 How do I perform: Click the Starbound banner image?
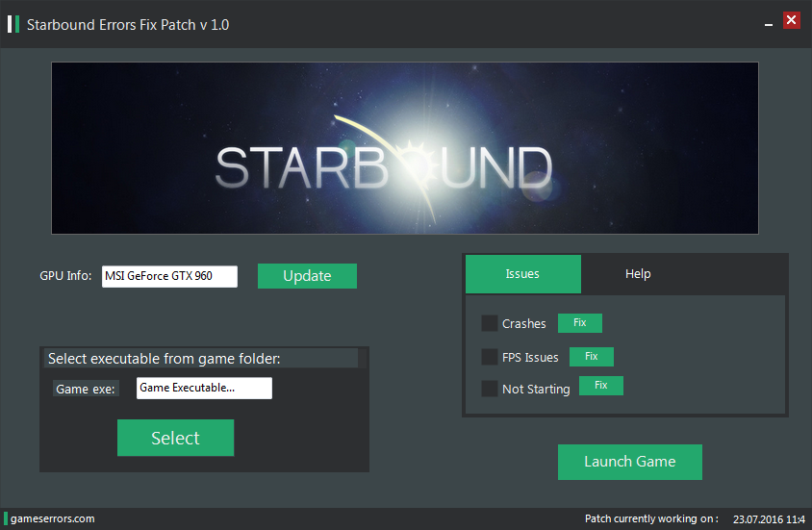point(405,148)
